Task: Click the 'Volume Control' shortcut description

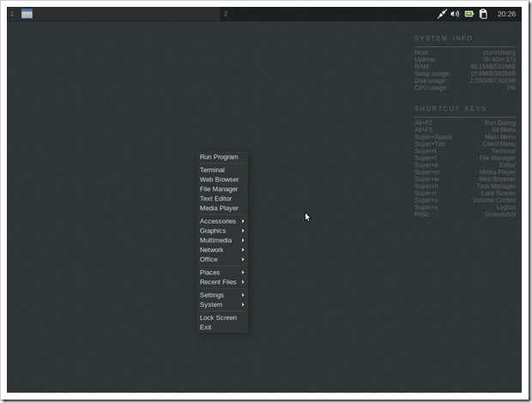Action: pos(494,201)
